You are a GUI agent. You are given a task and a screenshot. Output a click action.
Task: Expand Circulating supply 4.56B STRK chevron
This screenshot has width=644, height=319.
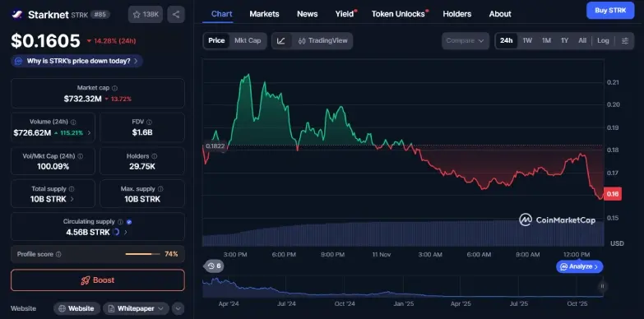coord(125,232)
